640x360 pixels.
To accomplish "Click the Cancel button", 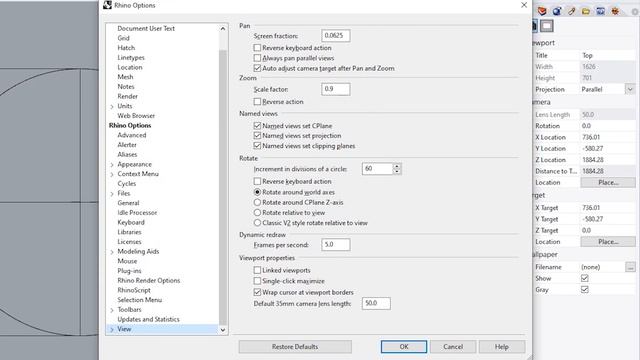I will 453,347.
